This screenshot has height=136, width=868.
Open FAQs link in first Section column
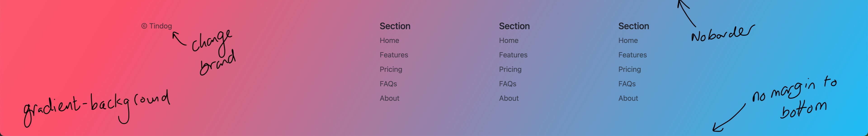[388, 84]
